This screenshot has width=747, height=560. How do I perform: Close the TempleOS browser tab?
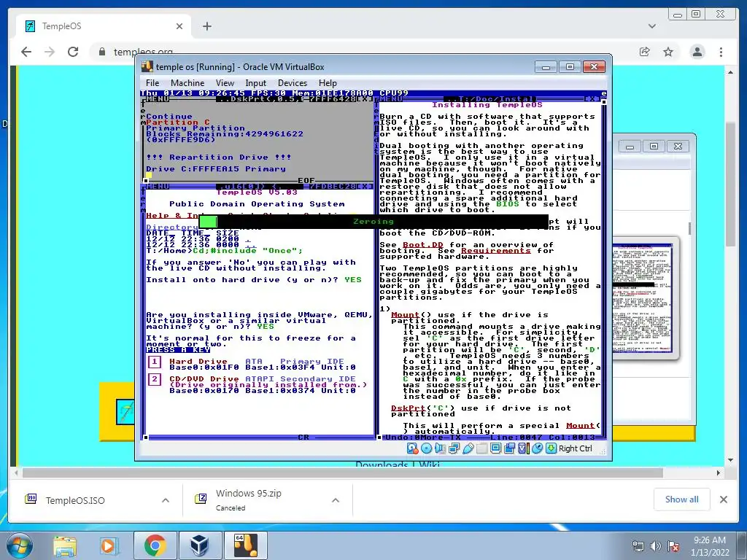(179, 26)
